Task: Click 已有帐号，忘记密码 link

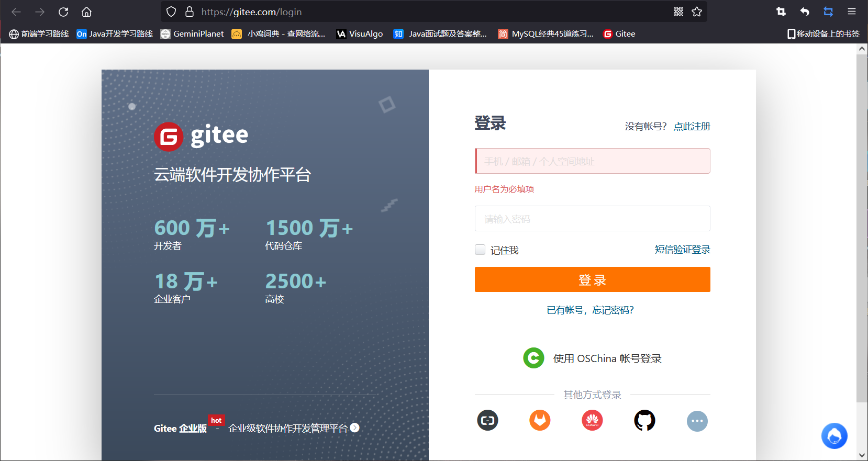Action: tap(590, 310)
